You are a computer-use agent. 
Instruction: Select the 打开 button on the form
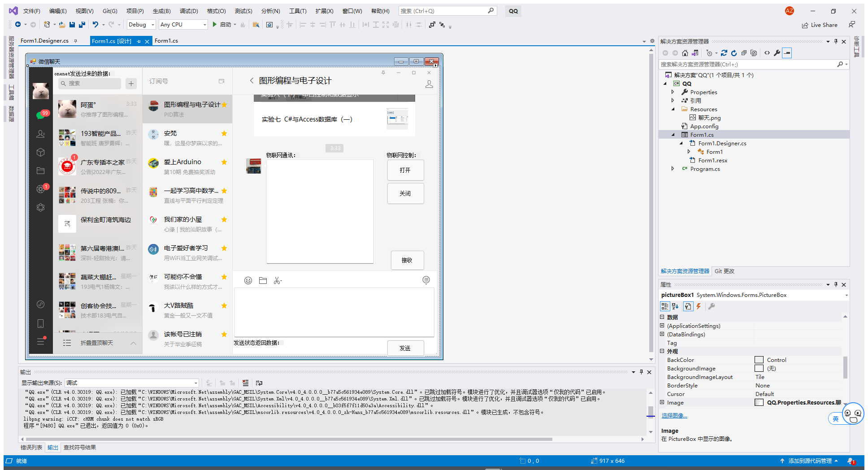405,170
